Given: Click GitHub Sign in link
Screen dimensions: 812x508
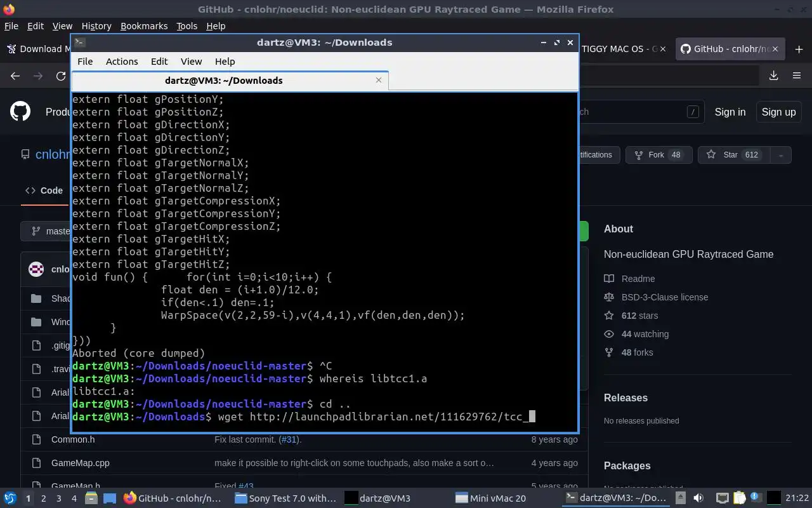Looking at the screenshot, I should click(730, 112).
